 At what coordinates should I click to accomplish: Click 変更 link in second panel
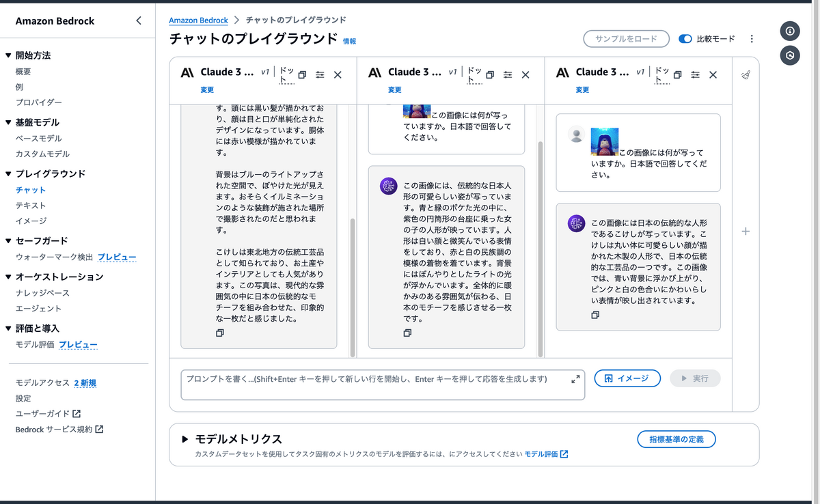pyautogui.click(x=395, y=90)
